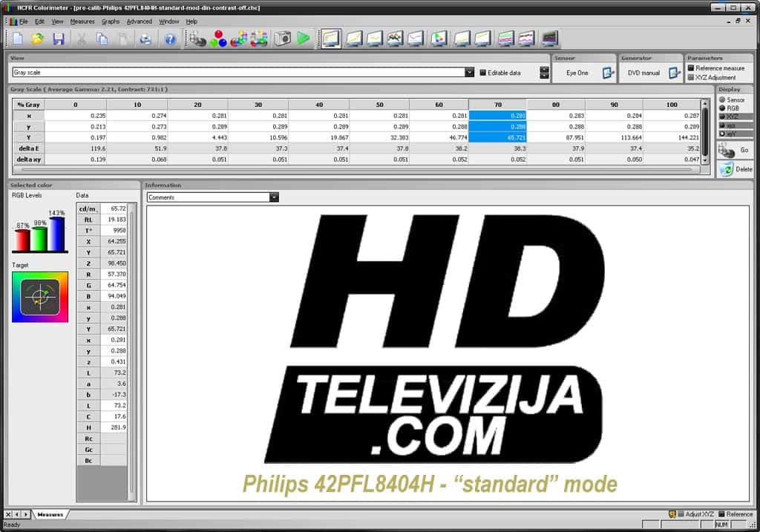Click the colored cubes measure icon

259,39
